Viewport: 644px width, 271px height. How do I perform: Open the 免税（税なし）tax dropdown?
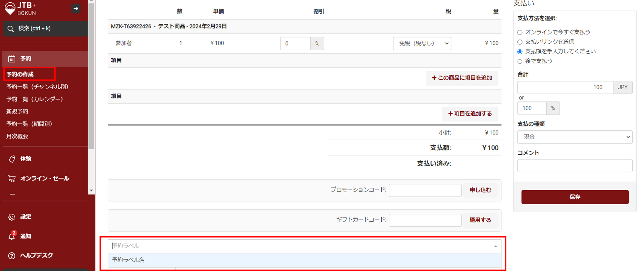pyautogui.click(x=422, y=44)
